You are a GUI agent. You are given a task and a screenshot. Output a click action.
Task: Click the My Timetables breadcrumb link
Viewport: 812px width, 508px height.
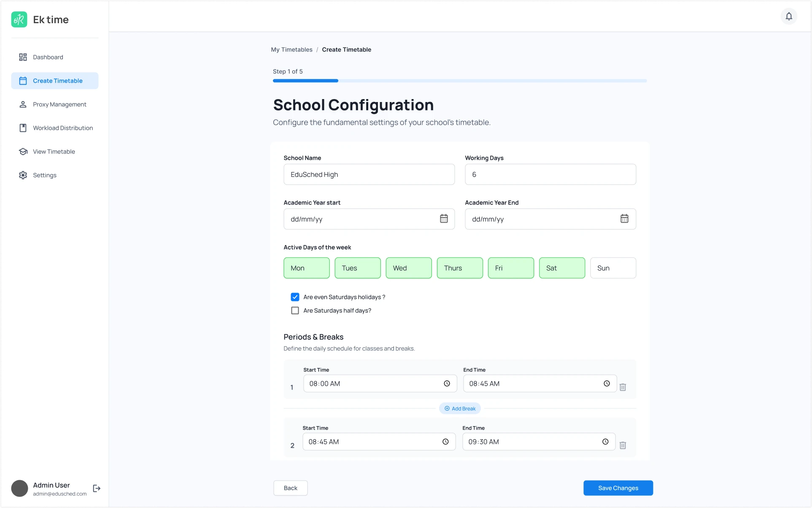point(291,50)
